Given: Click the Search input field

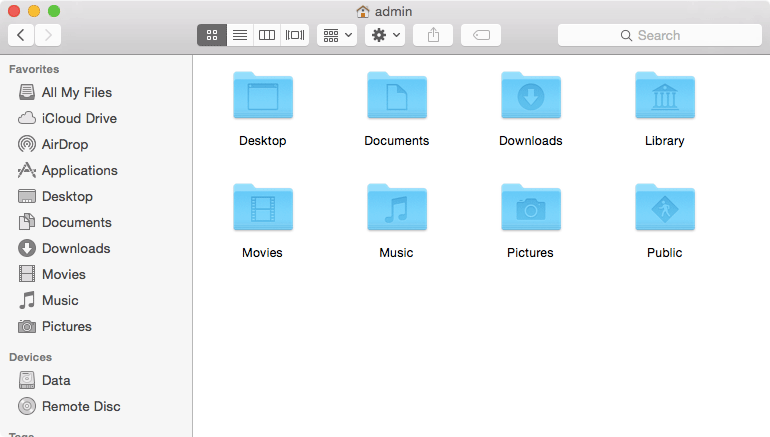Looking at the screenshot, I should coord(659,35).
